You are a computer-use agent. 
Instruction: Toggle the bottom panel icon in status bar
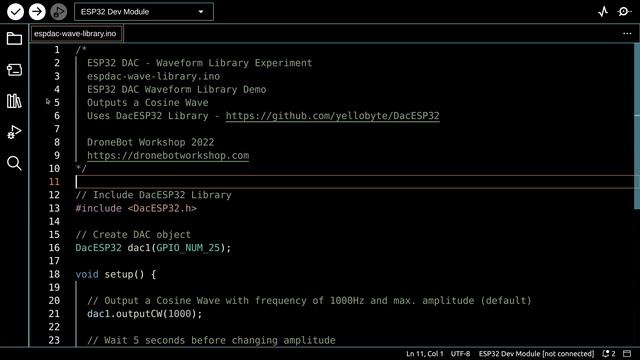coord(627,353)
